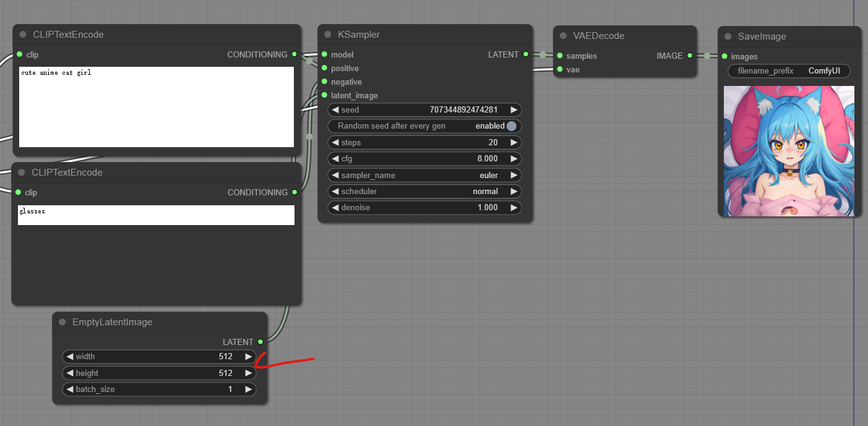Toggle Random seed after every gen
868x426 pixels.
coord(511,126)
